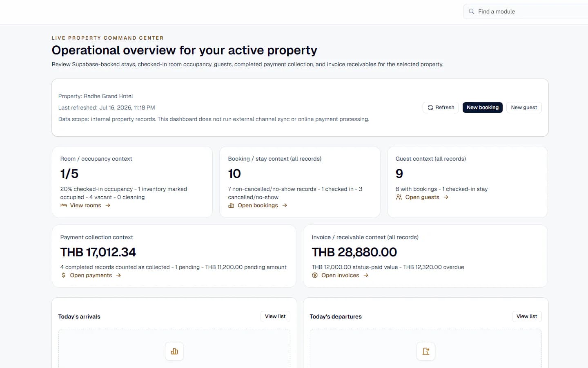This screenshot has height=368, width=588.
Task: View list of Today's arrivals
Action: click(x=275, y=316)
